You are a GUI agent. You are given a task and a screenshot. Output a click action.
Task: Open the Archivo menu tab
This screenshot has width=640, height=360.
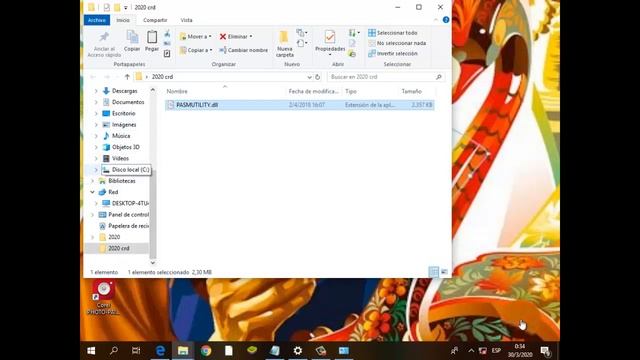click(x=97, y=20)
